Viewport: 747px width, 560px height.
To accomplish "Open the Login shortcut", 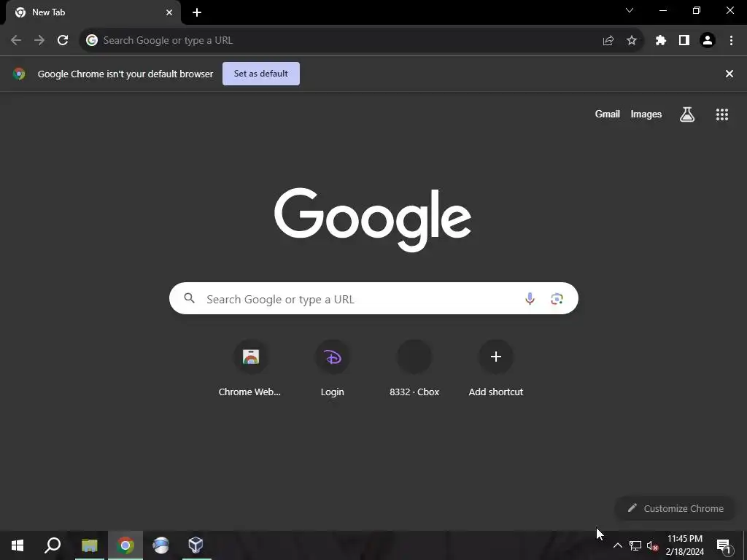I will pyautogui.click(x=333, y=369).
